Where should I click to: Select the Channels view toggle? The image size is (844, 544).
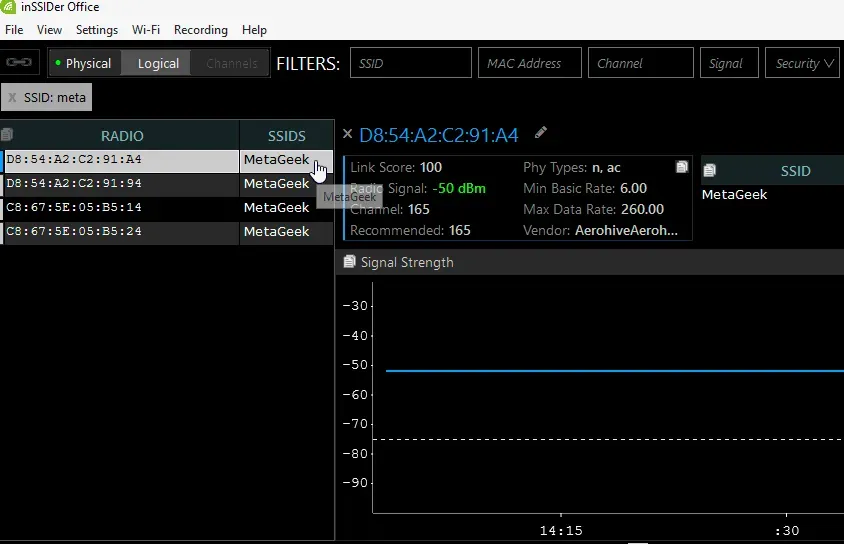click(231, 63)
